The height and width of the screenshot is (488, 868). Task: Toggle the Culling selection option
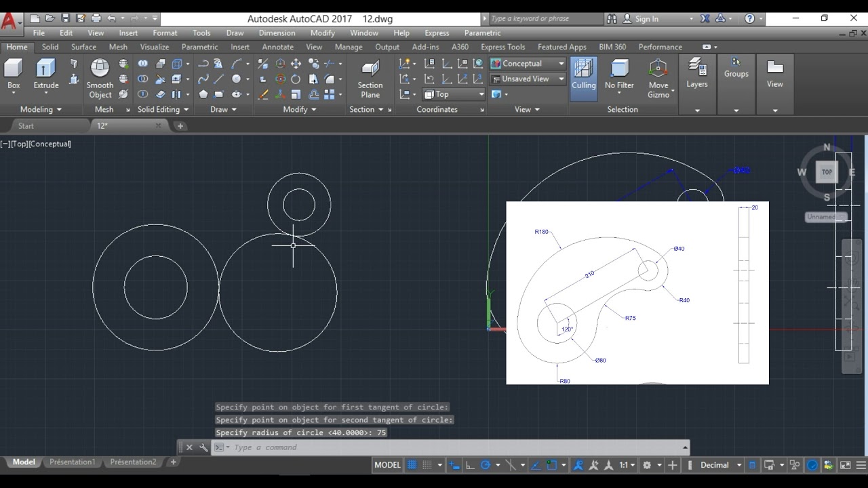click(583, 68)
